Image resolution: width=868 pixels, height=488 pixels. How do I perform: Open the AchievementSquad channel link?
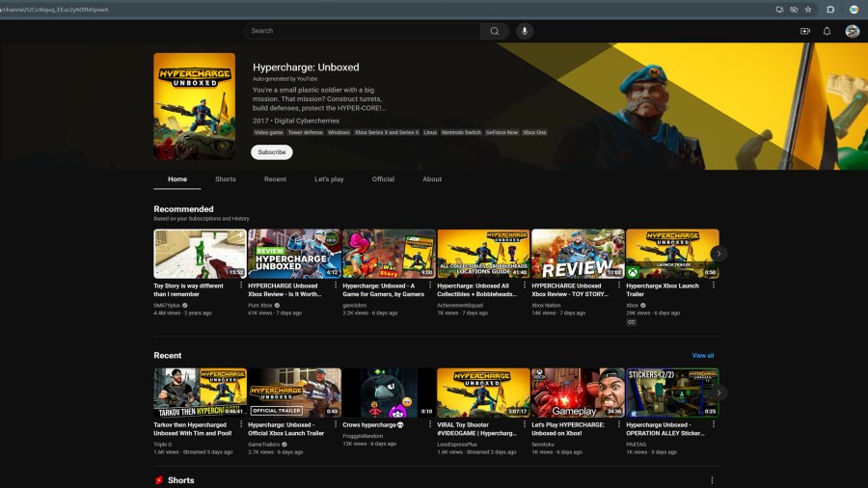pyautogui.click(x=460, y=306)
